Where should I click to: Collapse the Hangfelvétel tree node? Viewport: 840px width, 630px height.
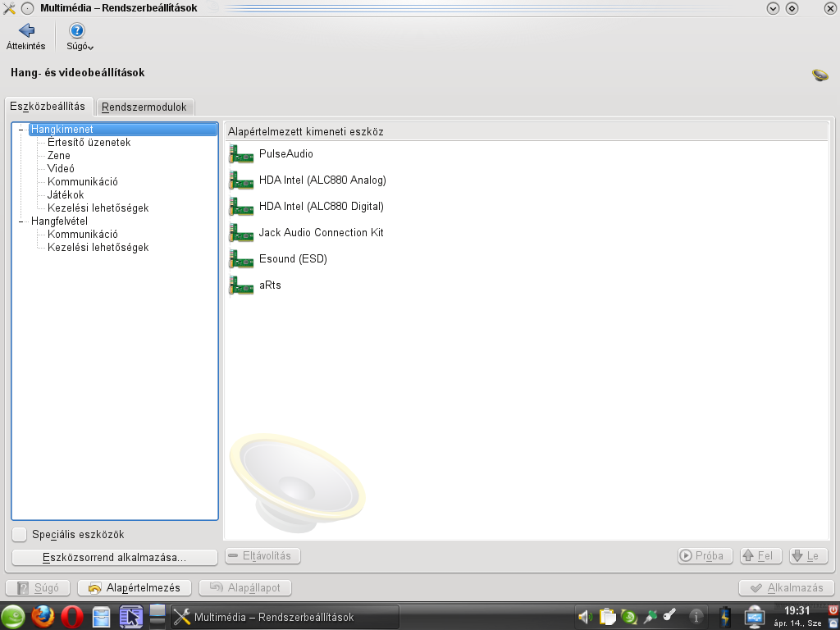click(21, 221)
